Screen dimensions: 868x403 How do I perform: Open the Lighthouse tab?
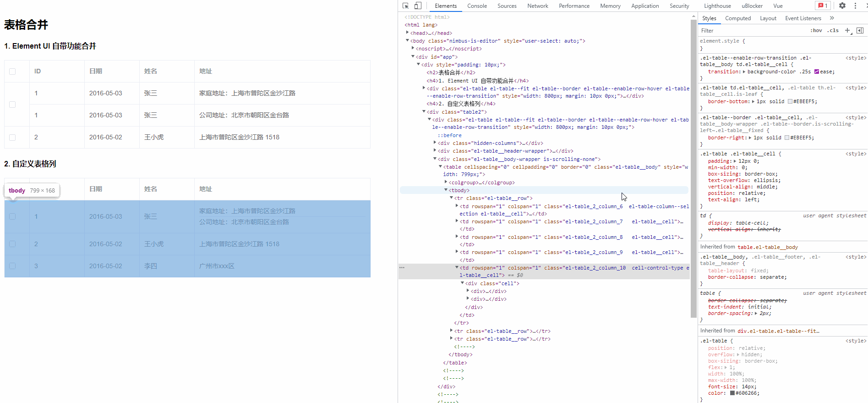coord(717,6)
